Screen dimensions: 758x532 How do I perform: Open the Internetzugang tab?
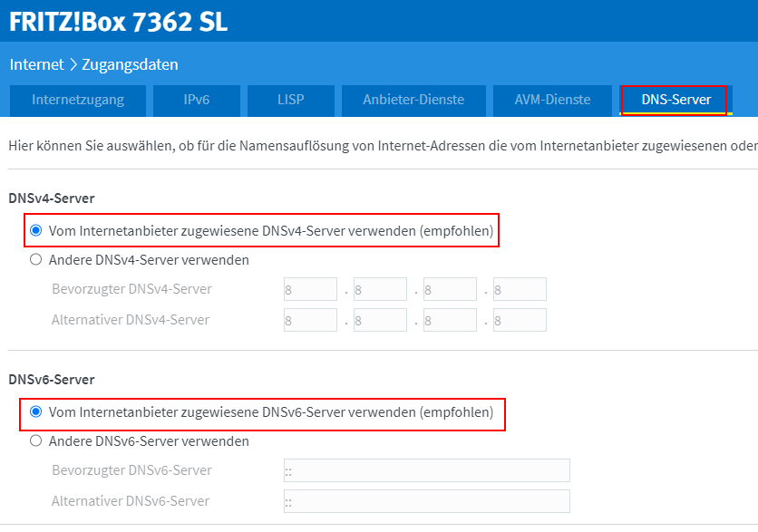pos(78,101)
